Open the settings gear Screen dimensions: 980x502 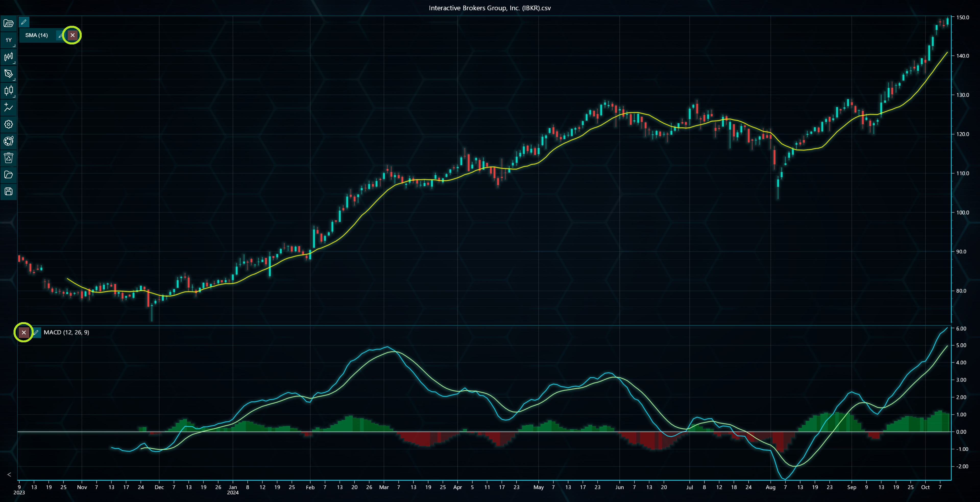pos(8,124)
